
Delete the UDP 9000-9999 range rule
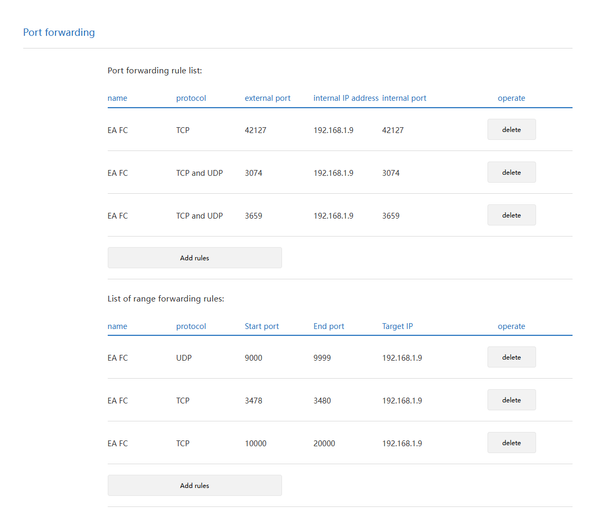pos(511,357)
